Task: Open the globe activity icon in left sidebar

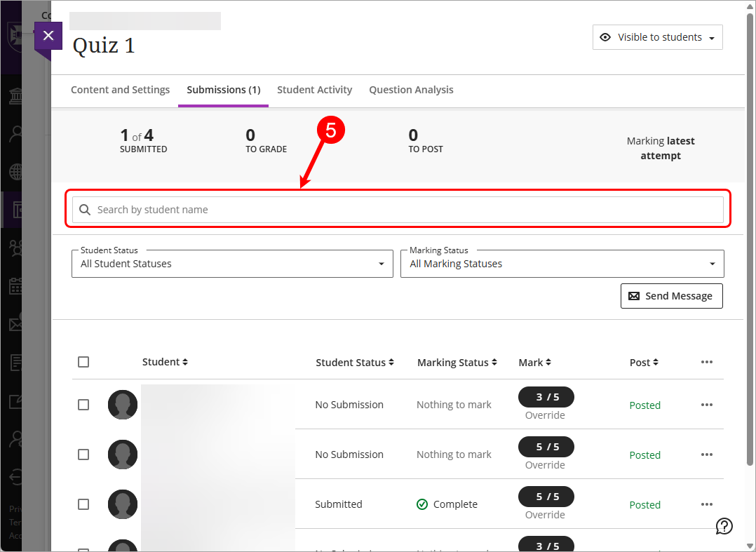Action: (15, 172)
